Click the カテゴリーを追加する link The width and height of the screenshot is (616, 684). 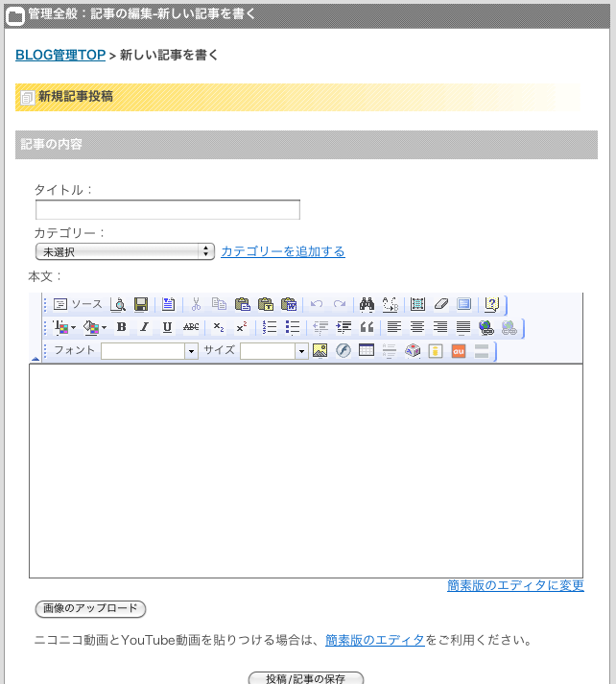283,251
